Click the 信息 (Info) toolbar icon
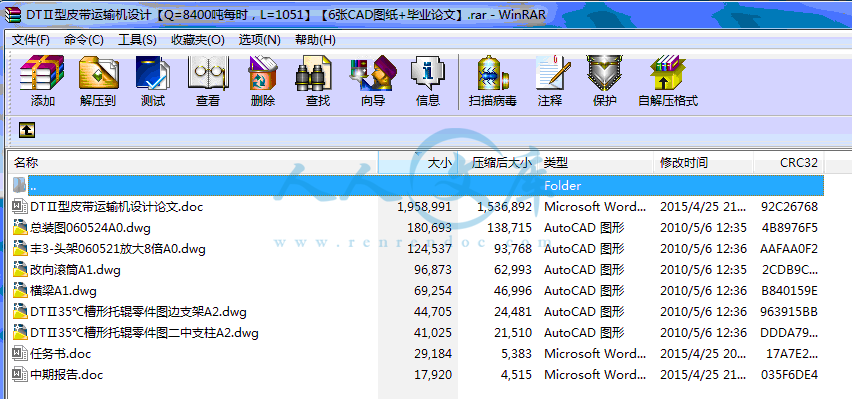The image size is (852, 399). 428,73
